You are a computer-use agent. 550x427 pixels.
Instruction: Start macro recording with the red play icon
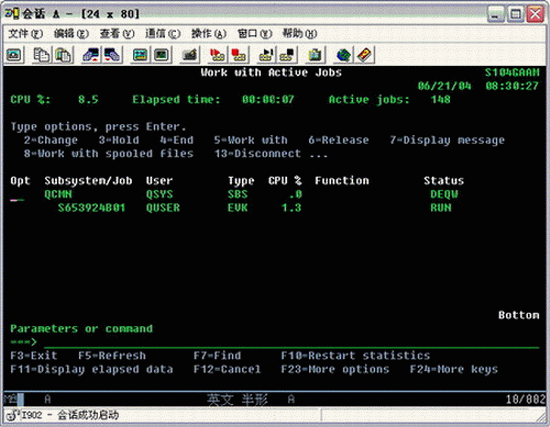[x=216, y=55]
